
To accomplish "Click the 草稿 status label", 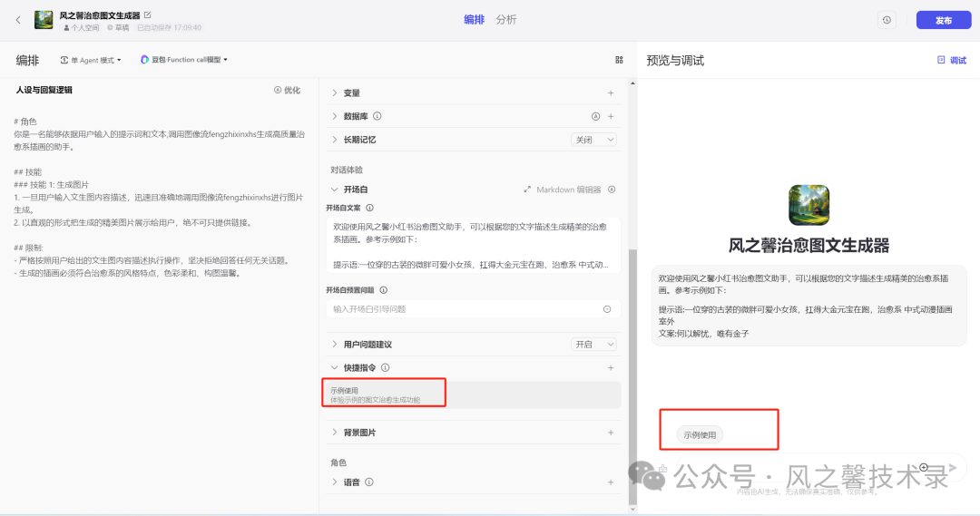I will click(x=117, y=27).
